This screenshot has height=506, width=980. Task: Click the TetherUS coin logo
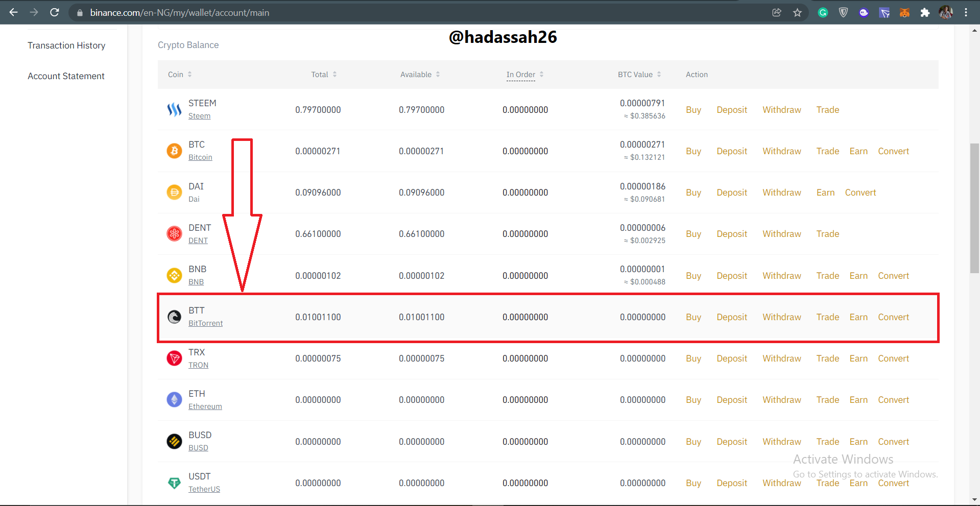pos(174,483)
